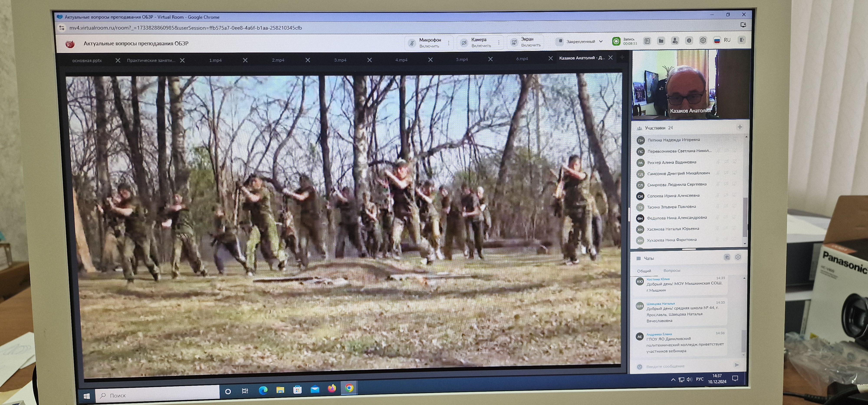The width and height of the screenshot is (868, 405).
Task: Add participant with the plus next to Участники
Action: (x=740, y=127)
